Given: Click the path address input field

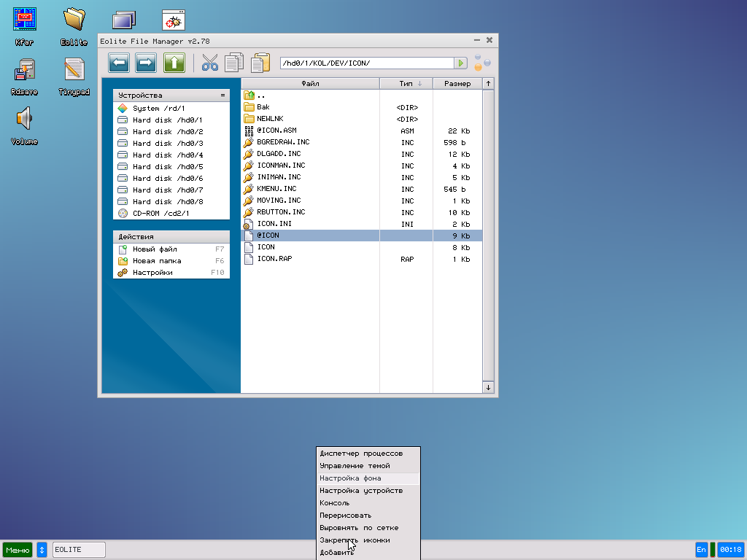Looking at the screenshot, I should click(366, 63).
